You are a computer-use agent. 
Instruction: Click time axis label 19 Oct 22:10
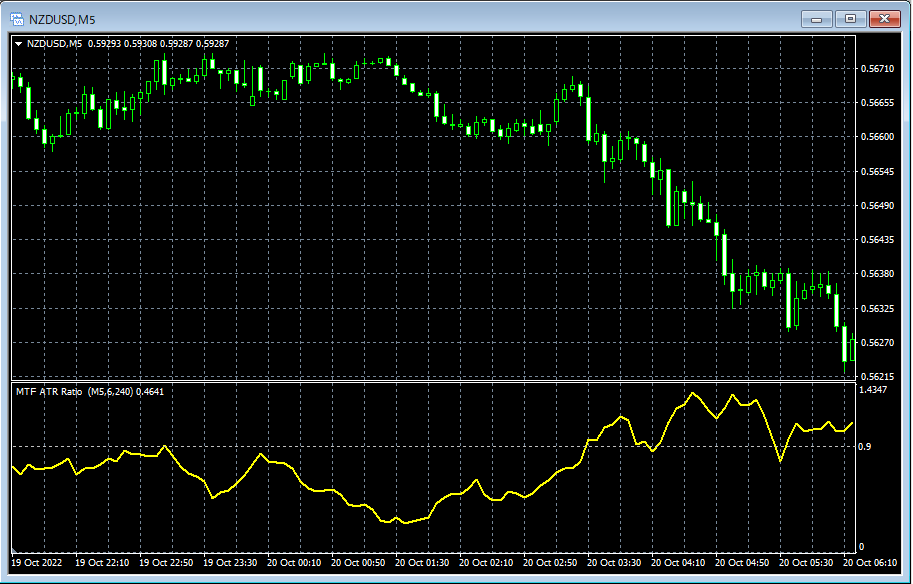click(x=102, y=562)
